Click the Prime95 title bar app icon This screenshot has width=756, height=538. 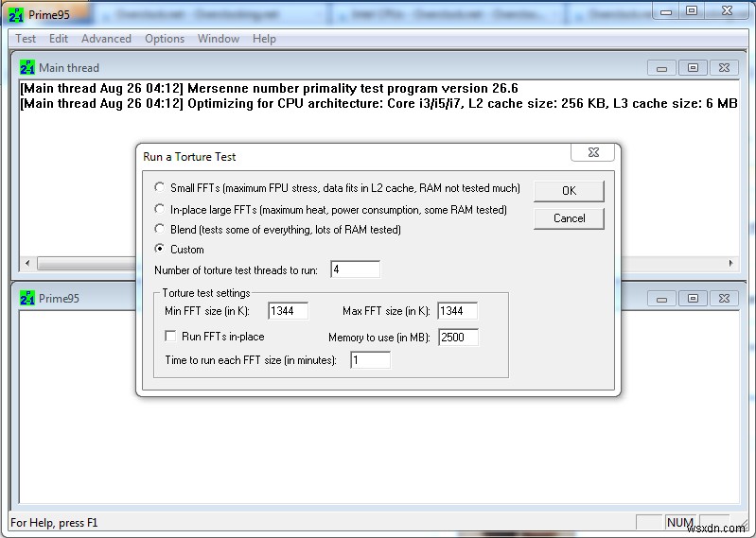point(15,14)
